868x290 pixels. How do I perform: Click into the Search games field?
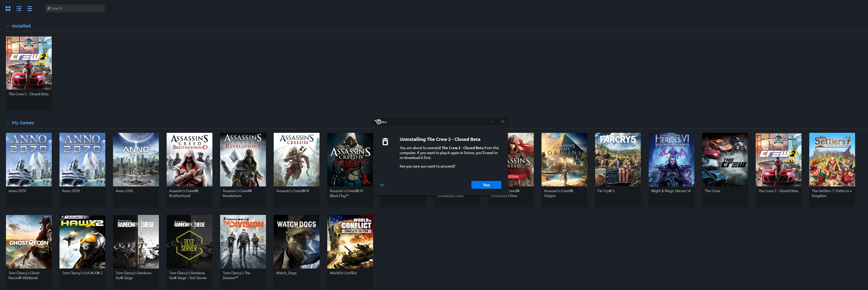(78, 9)
